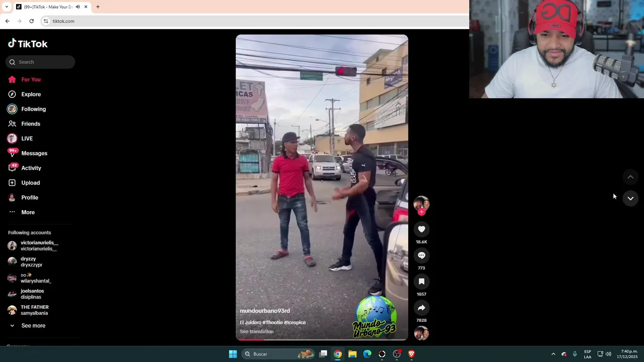Share the video via arrow icon
Image resolution: width=644 pixels, height=362 pixels.
coord(422,308)
